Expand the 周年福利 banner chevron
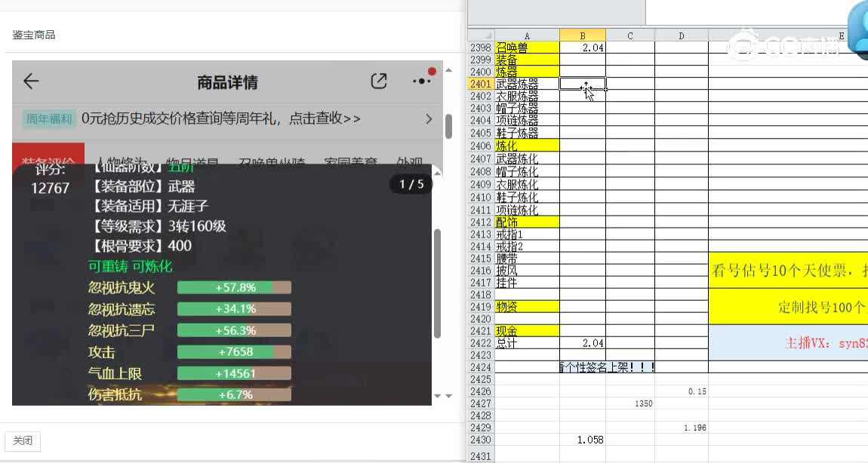 point(429,119)
